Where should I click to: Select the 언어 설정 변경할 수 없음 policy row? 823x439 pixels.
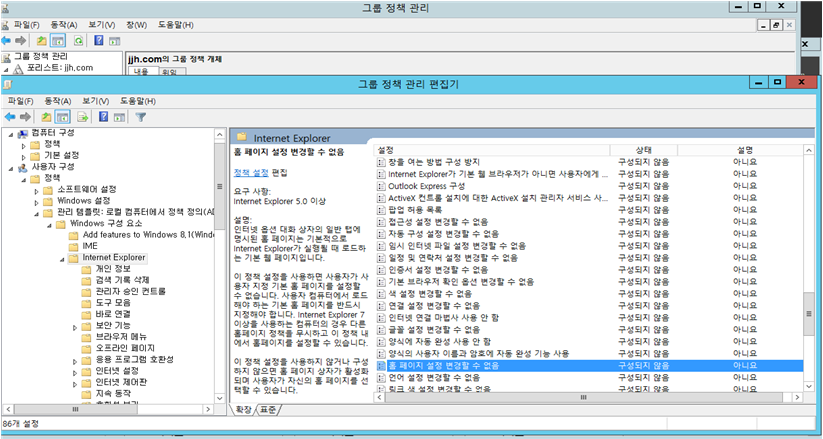[589, 378]
